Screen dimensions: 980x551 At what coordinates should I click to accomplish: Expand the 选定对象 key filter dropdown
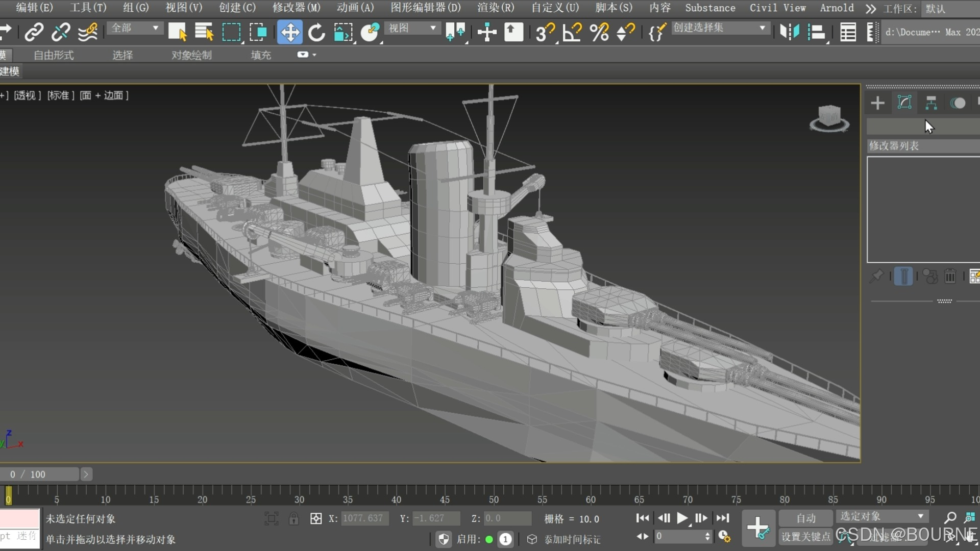[x=882, y=516]
